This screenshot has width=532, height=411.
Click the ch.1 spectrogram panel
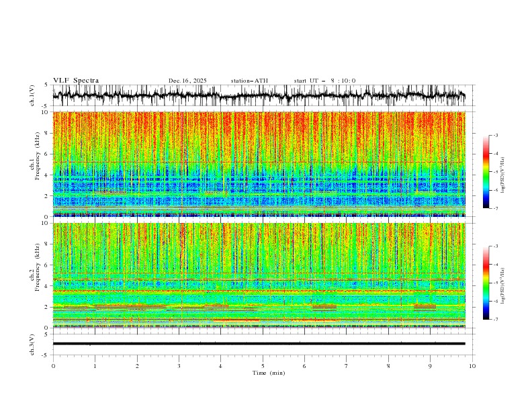259,164
